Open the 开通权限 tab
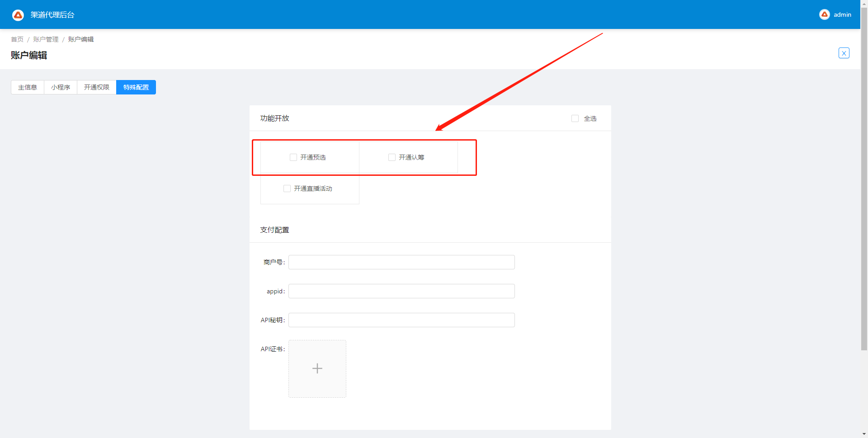The height and width of the screenshot is (438, 868). [x=97, y=87]
